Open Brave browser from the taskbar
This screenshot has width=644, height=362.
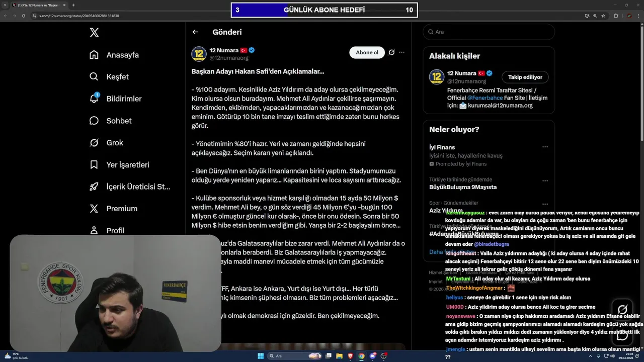[x=350, y=356]
